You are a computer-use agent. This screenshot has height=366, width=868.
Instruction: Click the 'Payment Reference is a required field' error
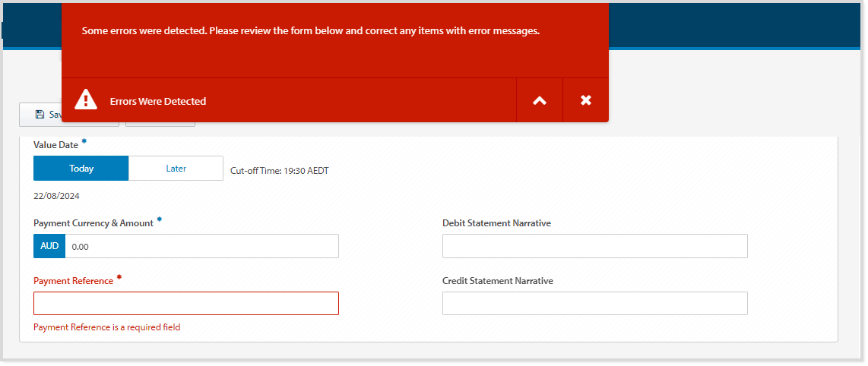pyautogui.click(x=107, y=327)
